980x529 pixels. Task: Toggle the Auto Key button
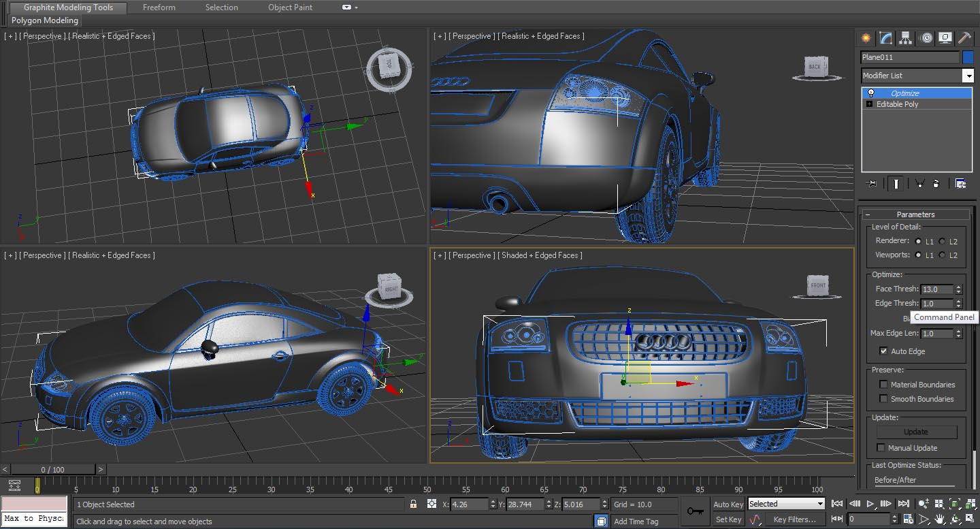(x=728, y=504)
